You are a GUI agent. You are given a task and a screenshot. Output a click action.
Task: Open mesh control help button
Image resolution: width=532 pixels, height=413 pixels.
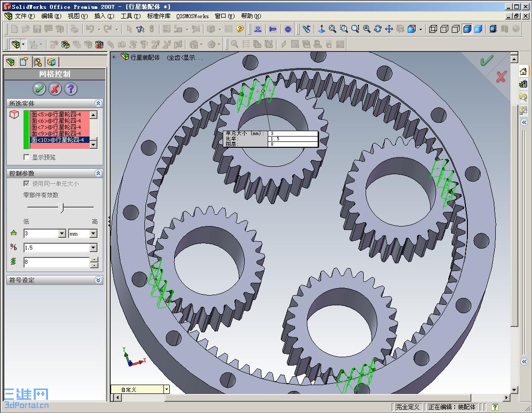pyautogui.click(x=70, y=89)
